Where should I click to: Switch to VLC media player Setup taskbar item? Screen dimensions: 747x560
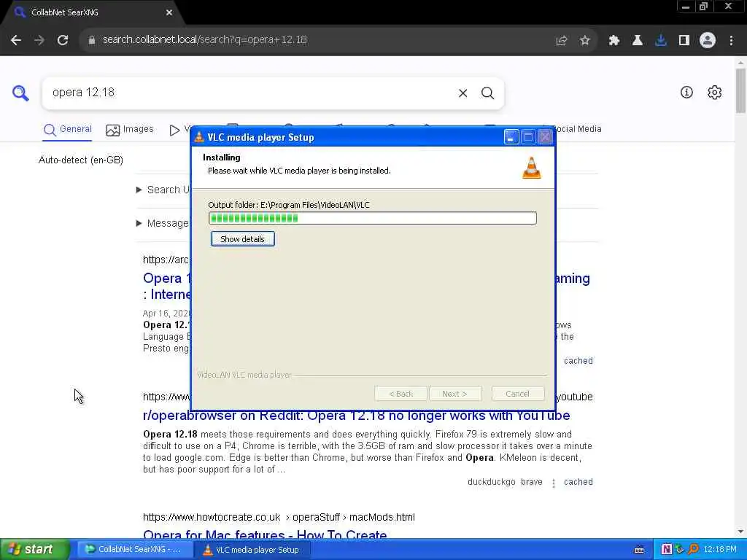(x=252, y=550)
